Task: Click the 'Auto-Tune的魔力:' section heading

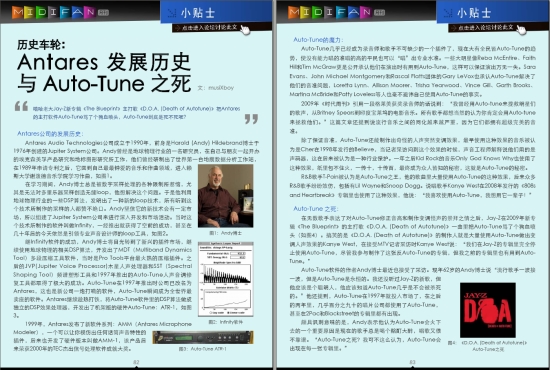Action: [318, 40]
